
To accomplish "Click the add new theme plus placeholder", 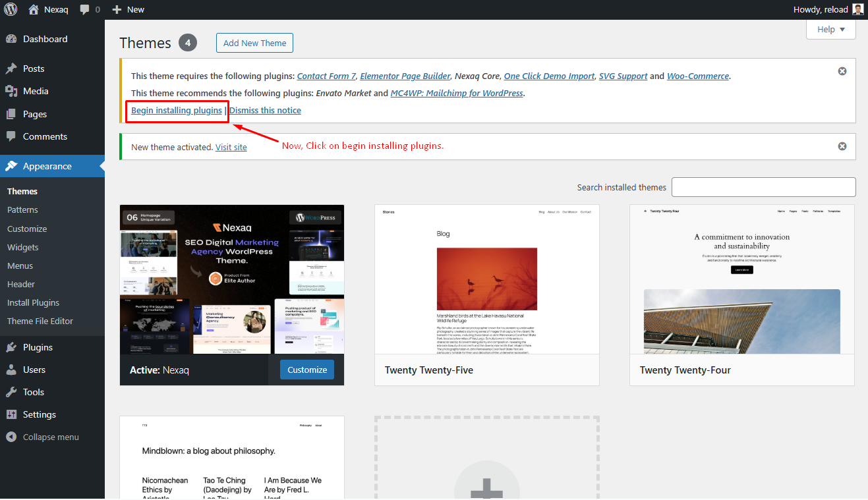I will tap(487, 458).
